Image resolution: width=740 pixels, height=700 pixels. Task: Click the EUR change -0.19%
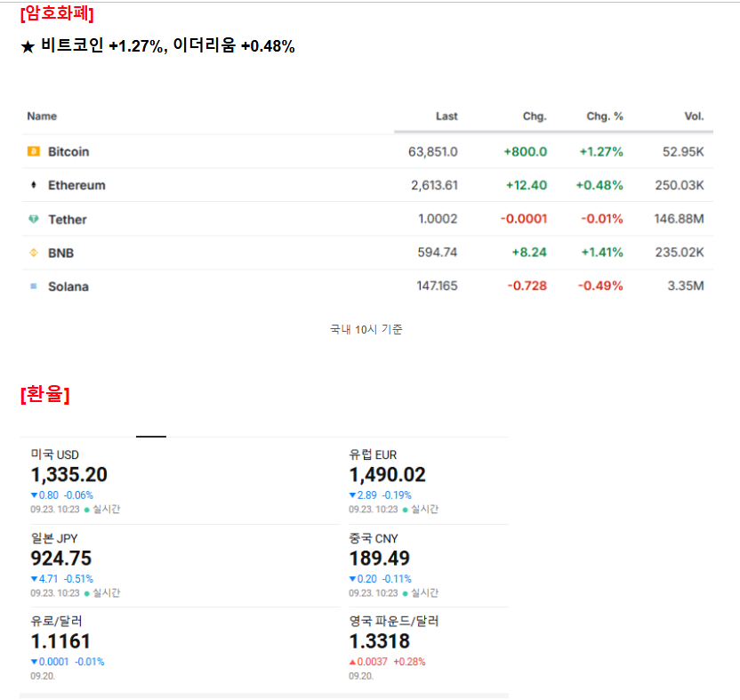pos(397,495)
